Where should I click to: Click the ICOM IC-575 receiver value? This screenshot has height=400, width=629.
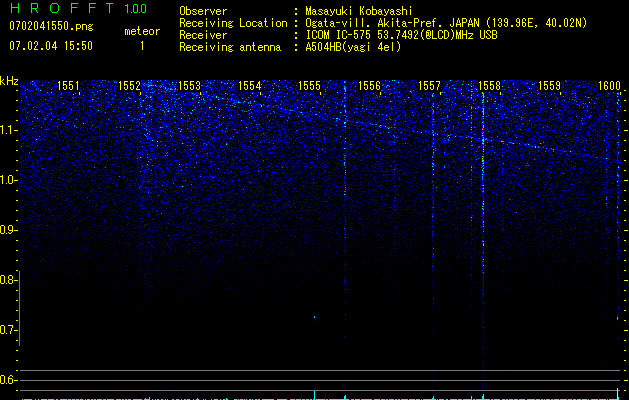[401, 35]
